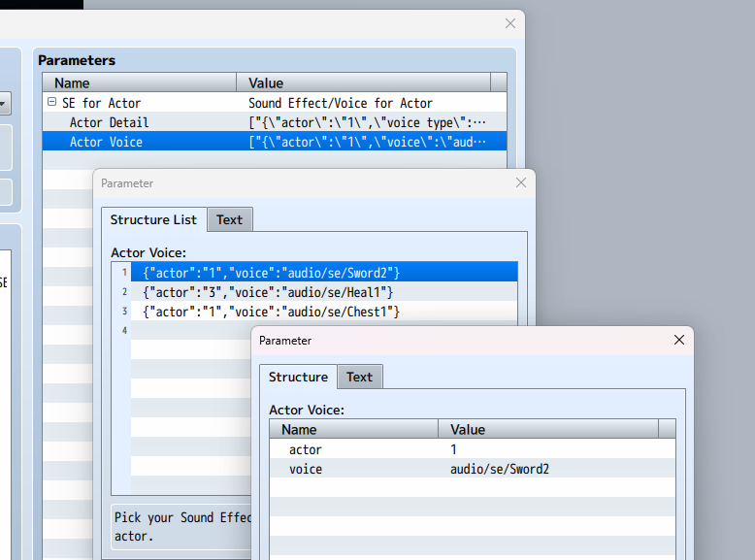Select the voice row in structure table
The height and width of the screenshot is (560, 755).
click(473, 469)
